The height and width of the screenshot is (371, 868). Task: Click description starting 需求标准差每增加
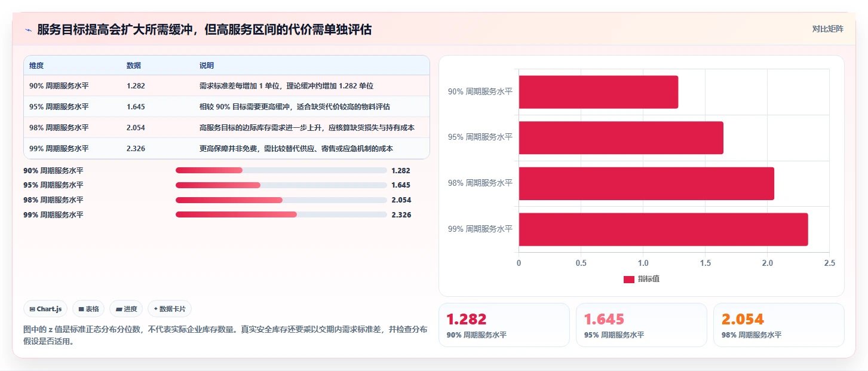[x=287, y=86]
